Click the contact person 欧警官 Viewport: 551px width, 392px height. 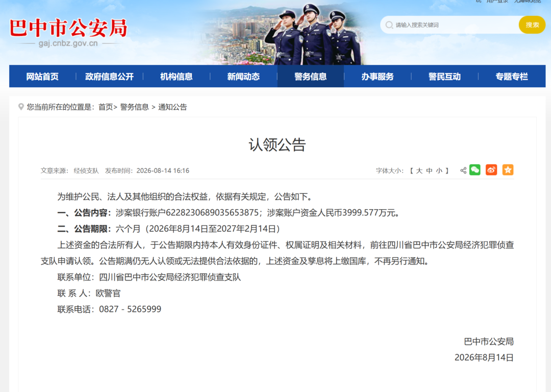coord(108,293)
